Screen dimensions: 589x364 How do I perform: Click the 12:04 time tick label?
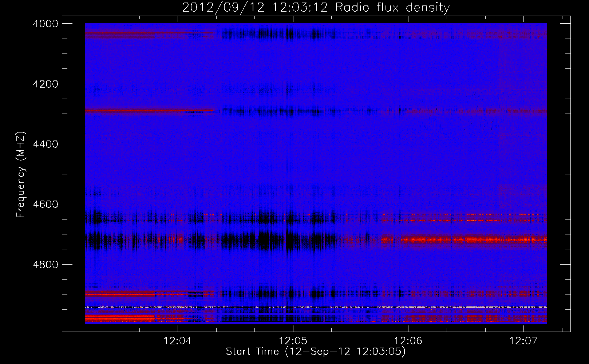tap(178, 341)
